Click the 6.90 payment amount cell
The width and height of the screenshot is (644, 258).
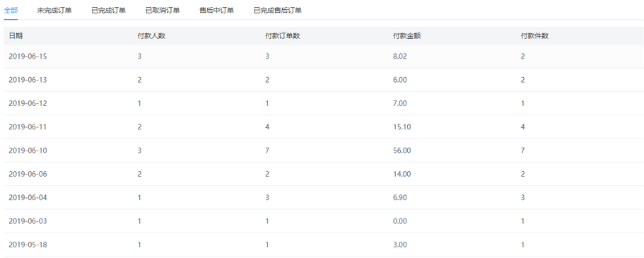[x=400, y=198]
